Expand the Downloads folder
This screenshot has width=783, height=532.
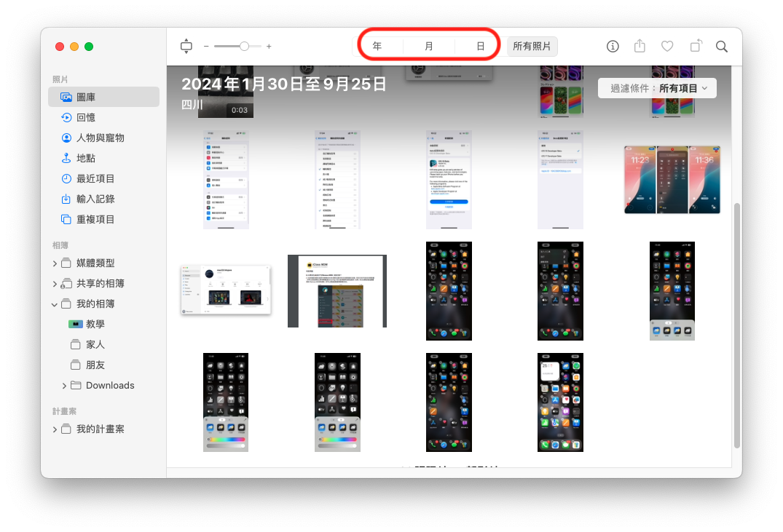tap(64, 386)
